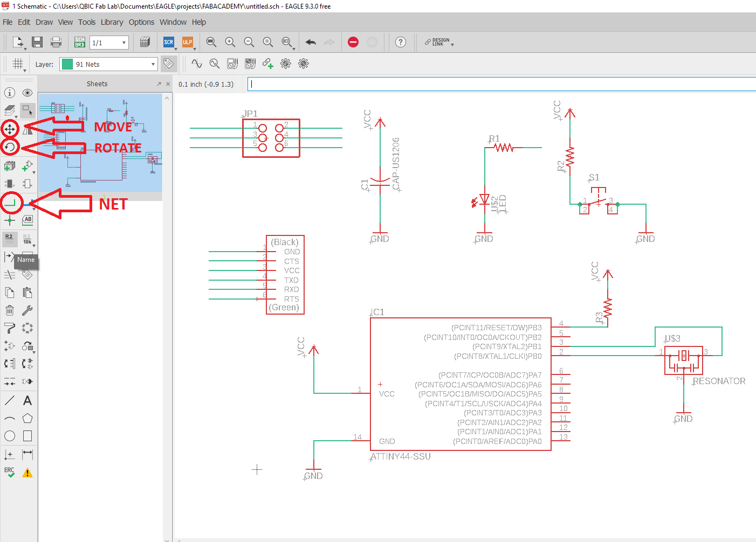Toggle the layer tag button beside Layer dropdown
This screenshot has width=756, height=542.
pyautogui.click(x=169, y=64)
